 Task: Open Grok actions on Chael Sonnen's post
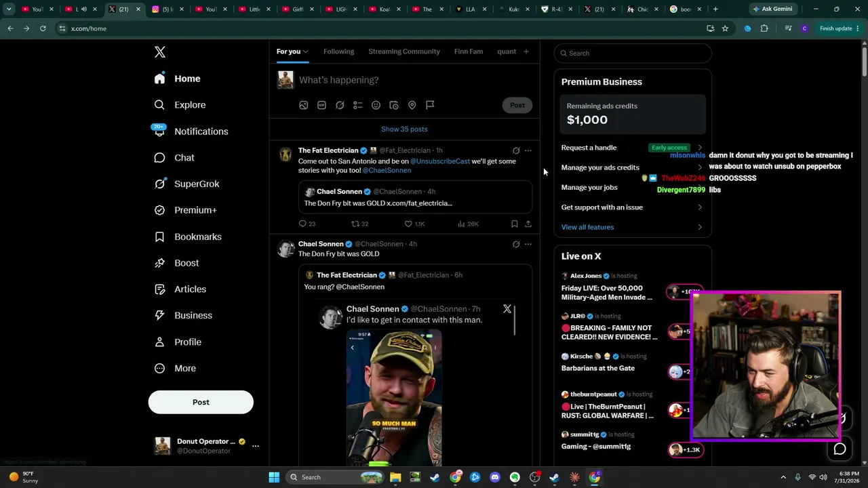tap(516, 244)
